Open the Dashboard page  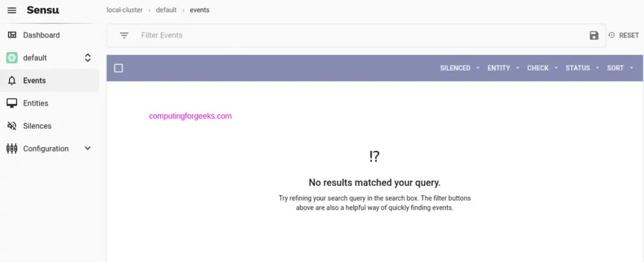(50, 35)
